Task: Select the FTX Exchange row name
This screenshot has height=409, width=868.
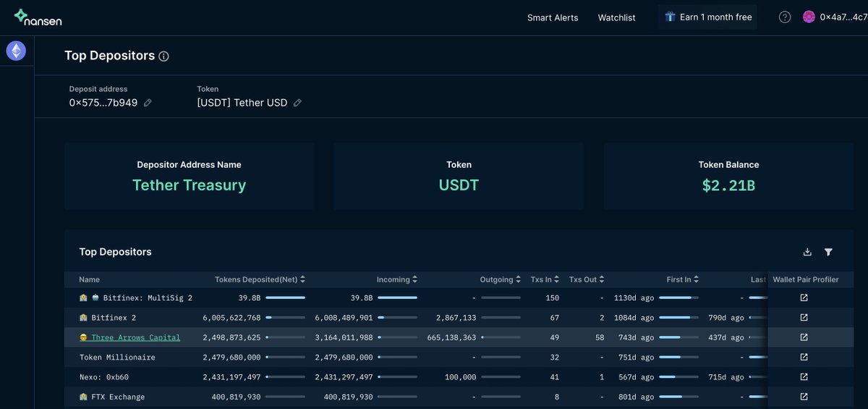Action: click(x=118, y=397)
